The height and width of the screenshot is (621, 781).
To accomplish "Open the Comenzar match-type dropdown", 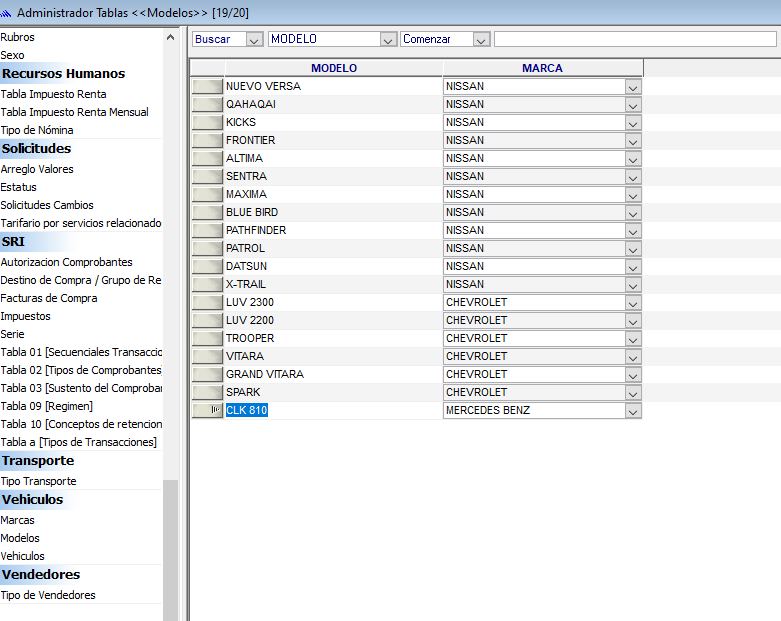I will (481, 40).
